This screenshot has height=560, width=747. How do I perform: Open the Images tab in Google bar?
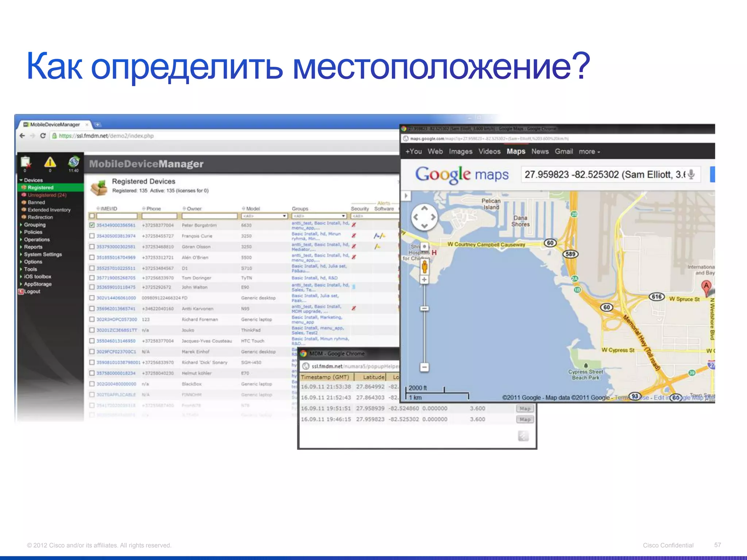coord(460,152)
